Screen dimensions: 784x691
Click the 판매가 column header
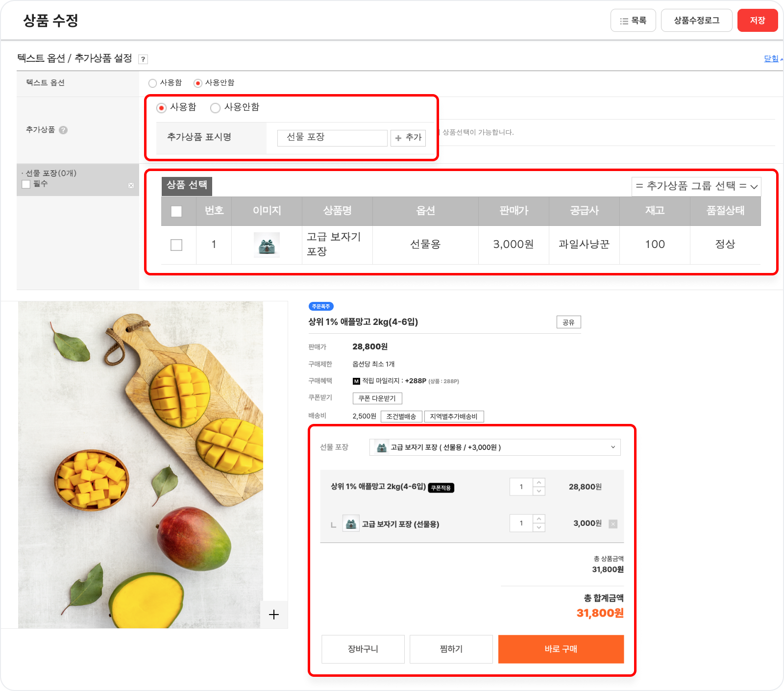[514, 211]
